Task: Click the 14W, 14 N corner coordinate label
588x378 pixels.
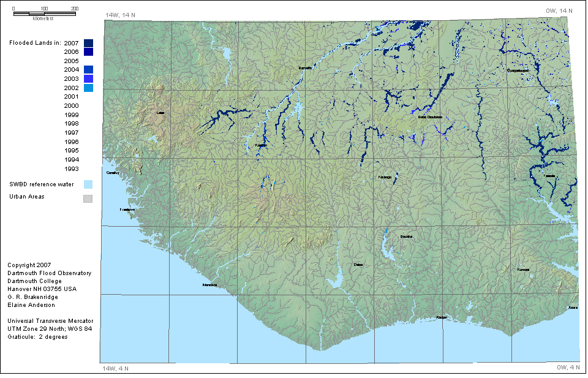Action: tap(120, 14)
